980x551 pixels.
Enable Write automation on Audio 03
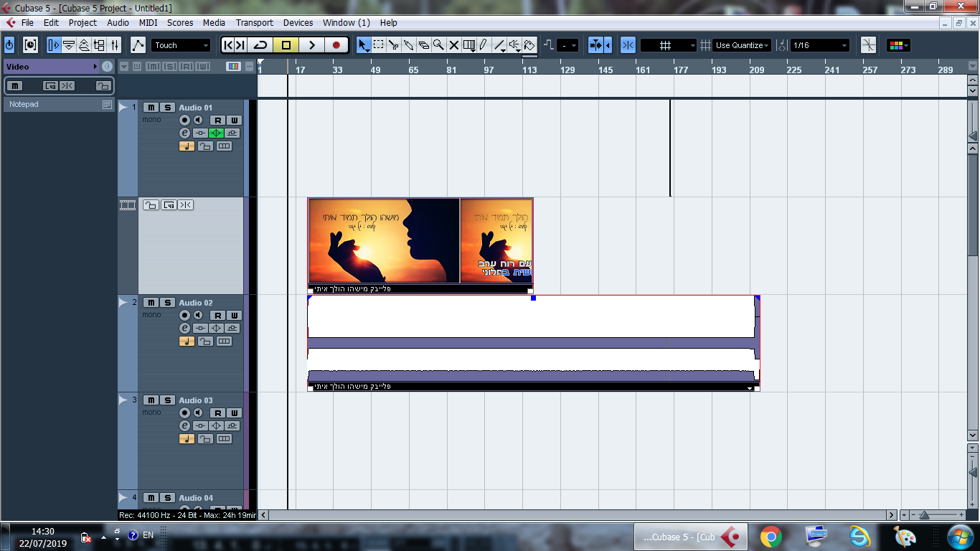tap(234, 413)
